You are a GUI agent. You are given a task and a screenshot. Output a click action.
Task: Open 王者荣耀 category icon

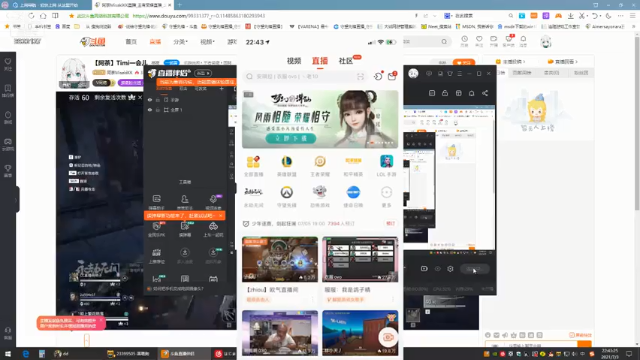coord(320,166)
